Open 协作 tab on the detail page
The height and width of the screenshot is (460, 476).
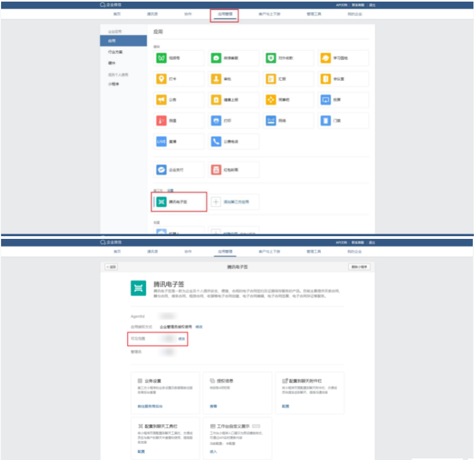188,251
